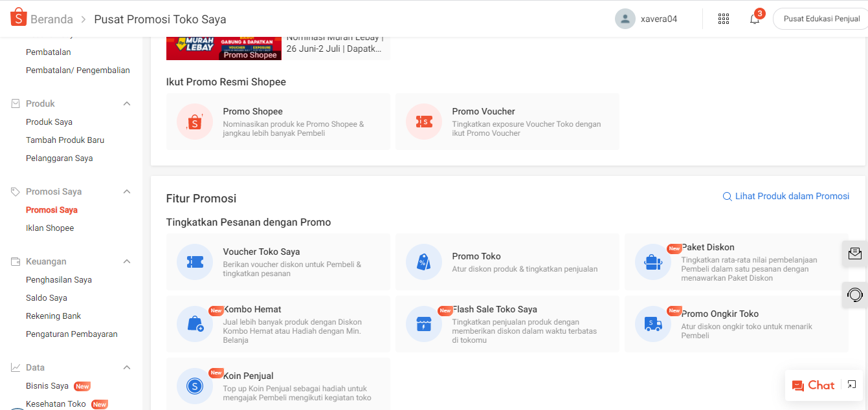
Task: Click the magnifier icon beside Lihat Produk dalam Promosi
Action: (728, 197)
